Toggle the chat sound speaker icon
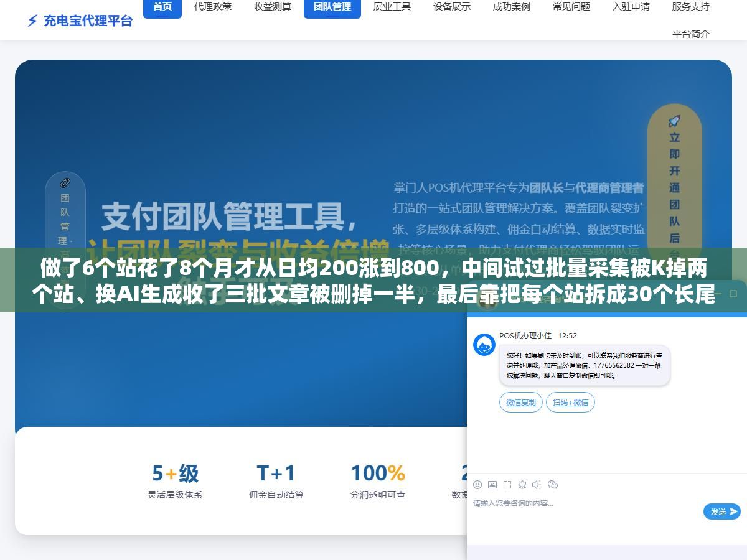 [537, 485]
